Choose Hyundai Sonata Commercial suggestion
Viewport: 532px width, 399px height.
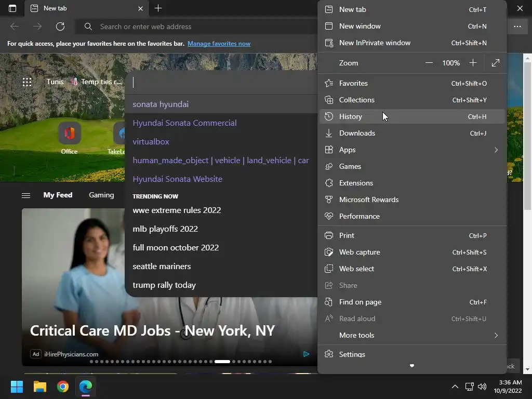pos(221,123)
